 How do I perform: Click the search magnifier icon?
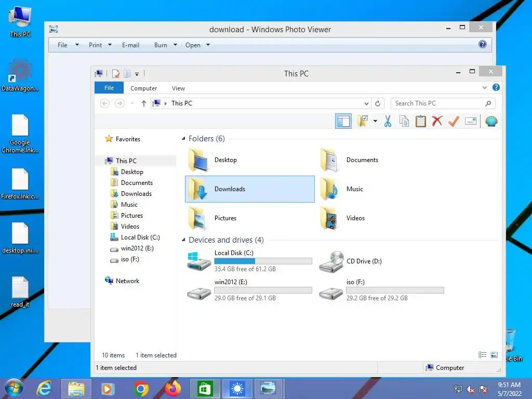[488, 103]
